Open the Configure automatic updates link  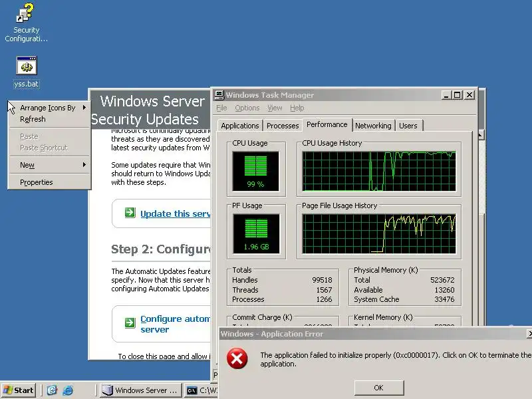pyautogui.click(x=175, y=324)
